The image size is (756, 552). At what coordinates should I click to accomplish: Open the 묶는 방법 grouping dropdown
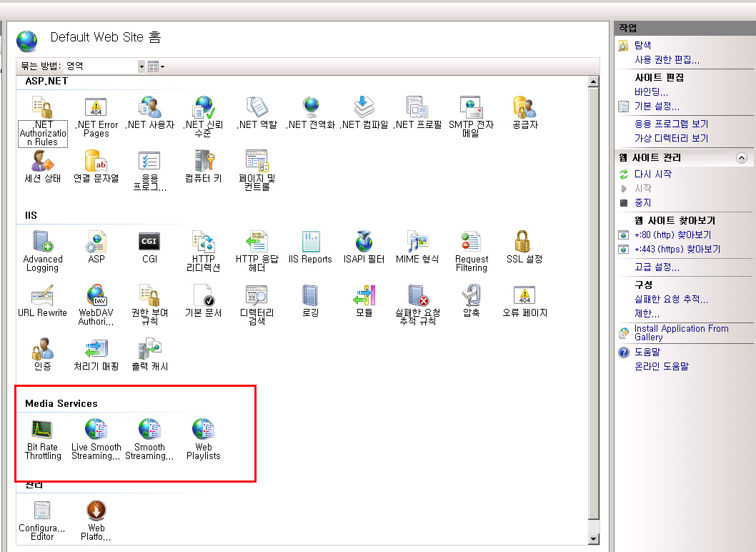coord(104,66)
